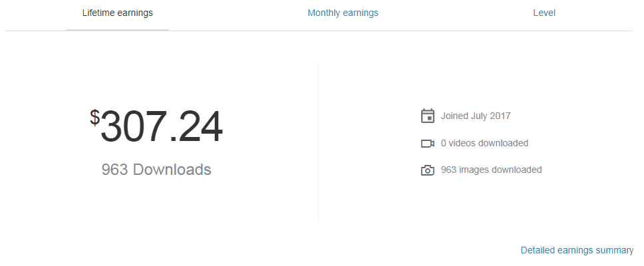Viewport: 644px width, 266px height.
Task: Click the 963 images downloaded label
Action: coord(491,170)
